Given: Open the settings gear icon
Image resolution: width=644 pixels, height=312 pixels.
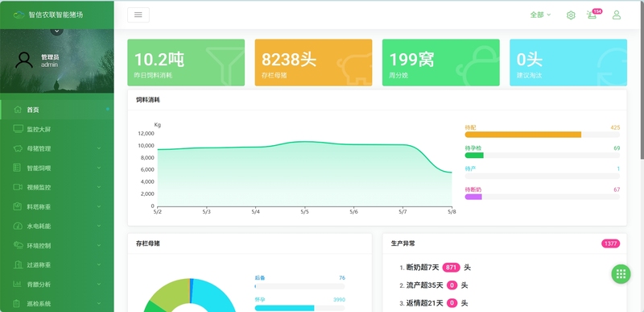Looking at the screenshot, I should [x=571, y=15].
